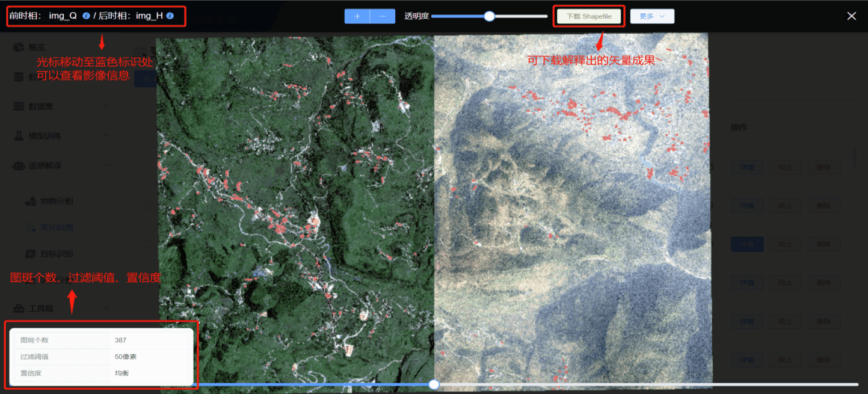868x394 pixels.
Task: Click the 过滤阈值 value 50像素
Action: 126,357
